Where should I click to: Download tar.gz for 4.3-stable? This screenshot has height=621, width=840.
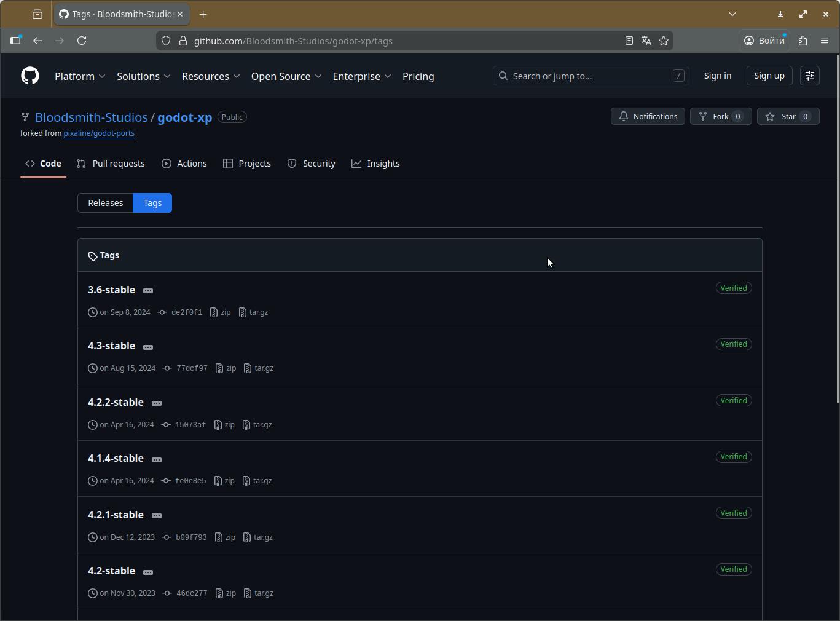(258, 368)
